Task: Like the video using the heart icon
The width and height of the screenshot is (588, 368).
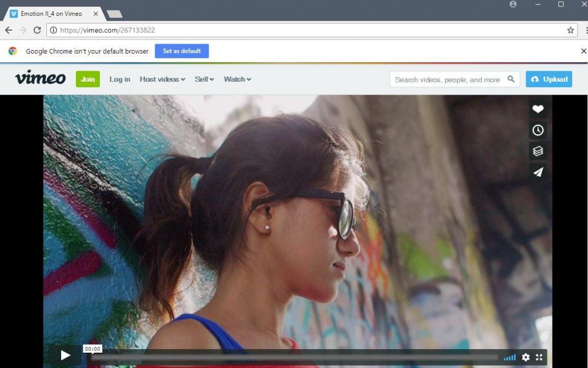Action: (x=537, y=108)
